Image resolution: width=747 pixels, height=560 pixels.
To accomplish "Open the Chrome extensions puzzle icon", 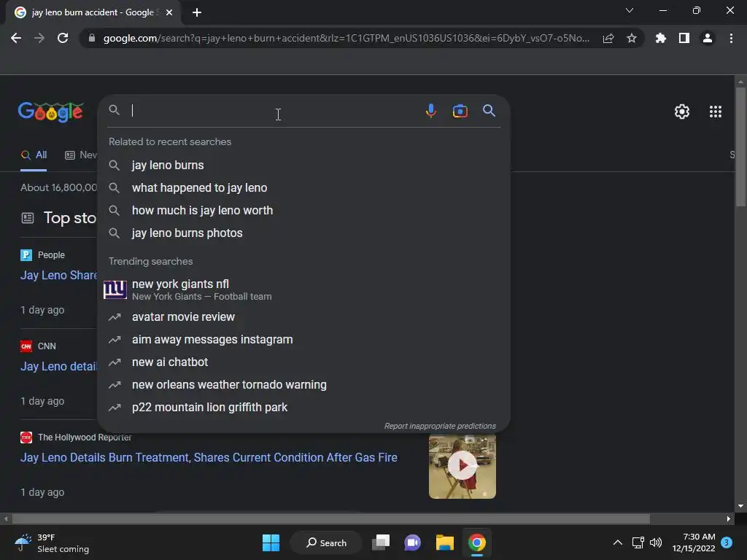I will [660, 38].
